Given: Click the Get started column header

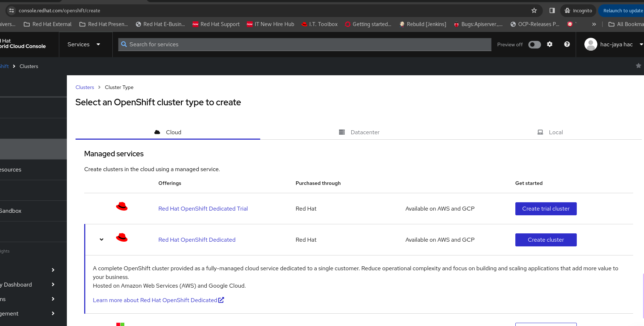Looking at the screenshot, I should tap(529, 183).
